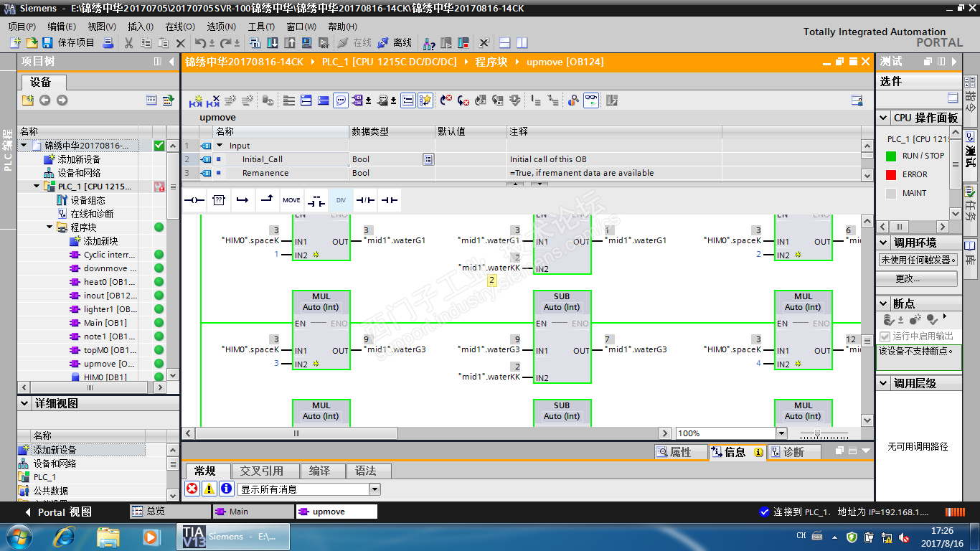Click the insert network icon in editor toolbar
The width and height of the screenshot is (980, 551).
pos(195,100)
